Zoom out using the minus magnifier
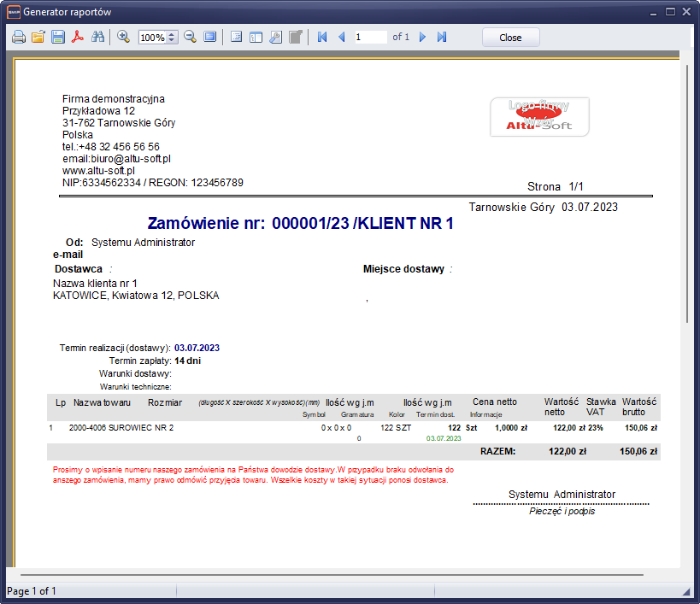 (190, 38)
